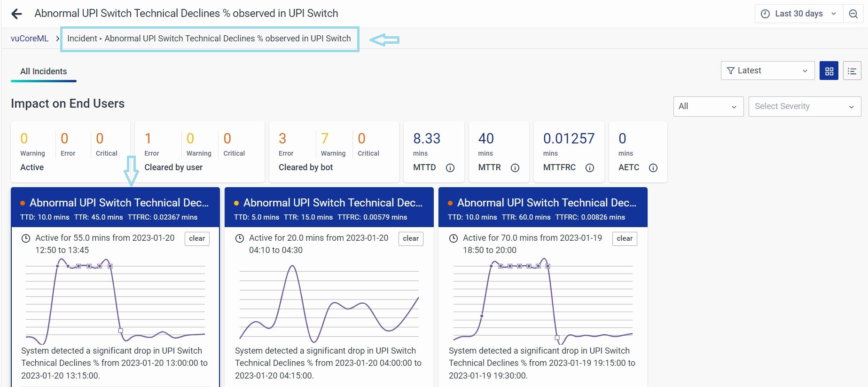Expand the Select Severity dropdown
Screen dimensions: 868x387
click(x=804, y=106)
